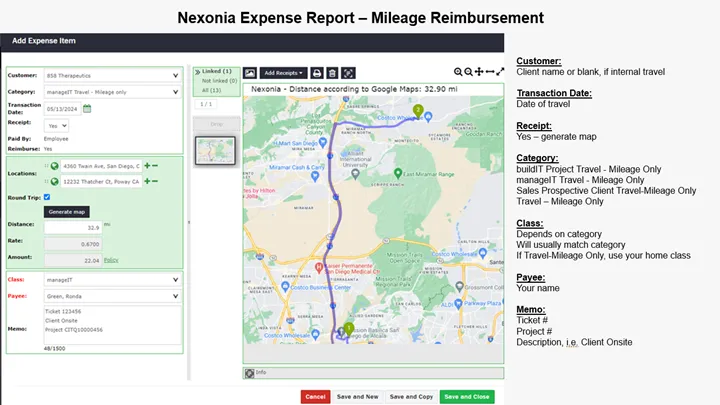Open the image view icon in receipt toolbar

(x=250, y=73)
